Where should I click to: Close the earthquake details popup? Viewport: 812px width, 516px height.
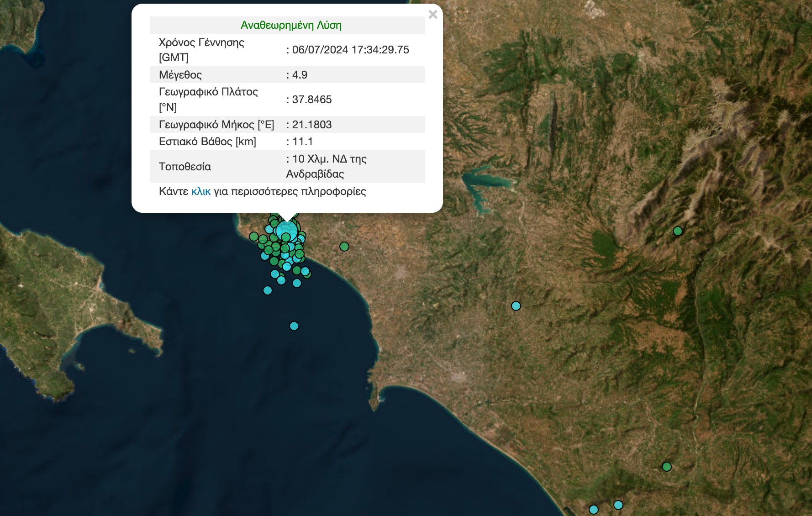433,15
